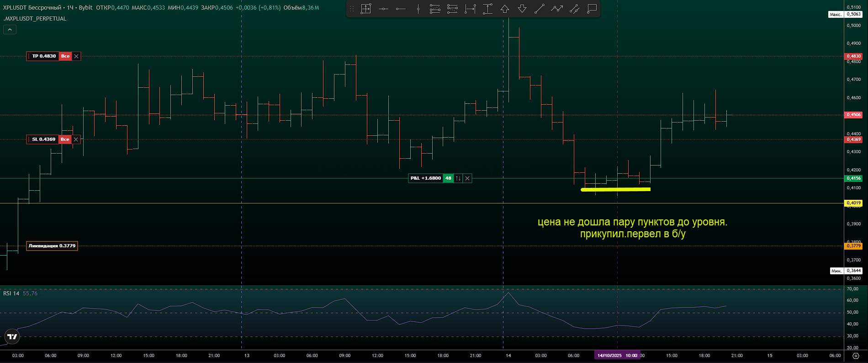Click the orange 0,3779 liquidation price label

pyautogui.click(x=853, y=246)
